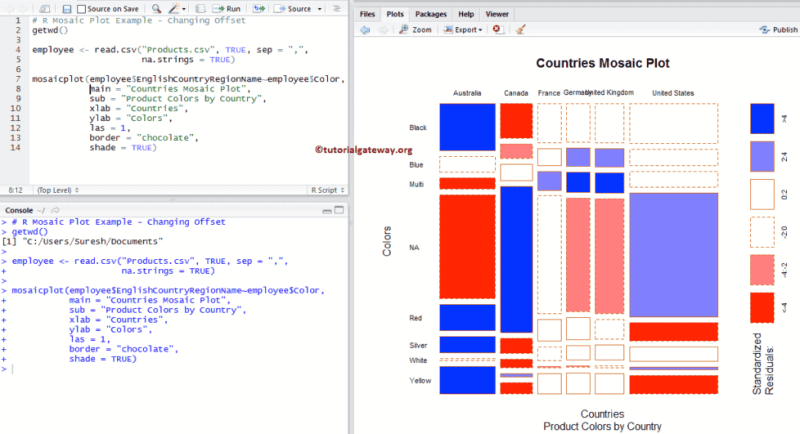Save the current R script

coord(66,9)
